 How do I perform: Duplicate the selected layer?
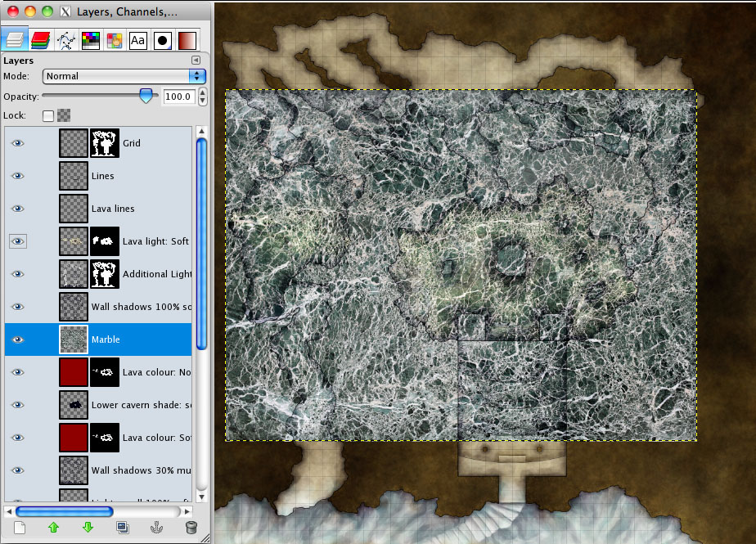pos(122,528)
